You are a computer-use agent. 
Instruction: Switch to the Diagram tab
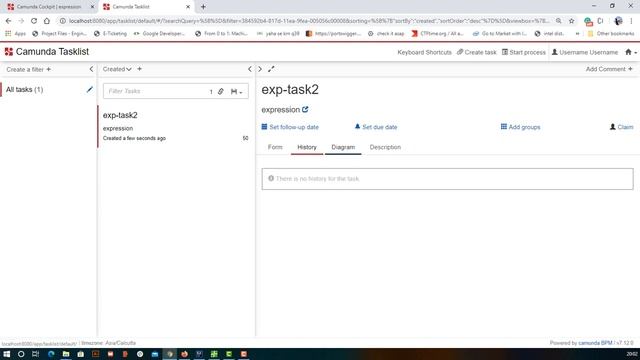coord(343,147)
